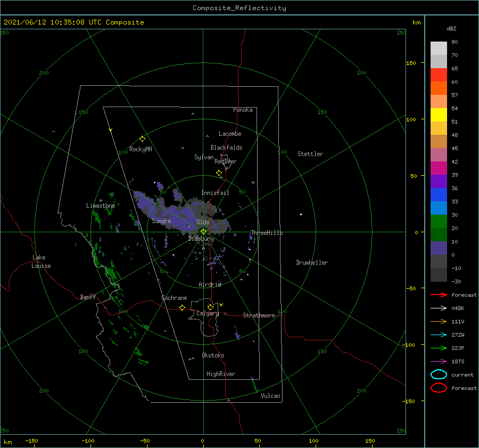Click the red forecast ellipse icon

click(x=439, y=388)
